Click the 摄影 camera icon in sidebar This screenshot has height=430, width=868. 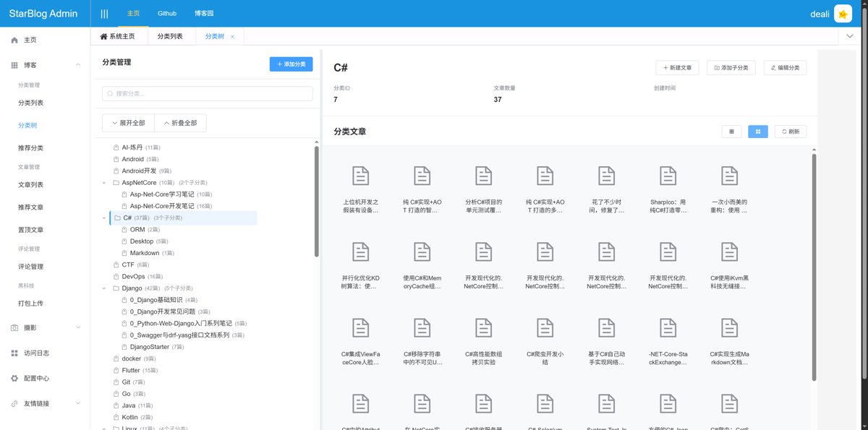point(14,328)
